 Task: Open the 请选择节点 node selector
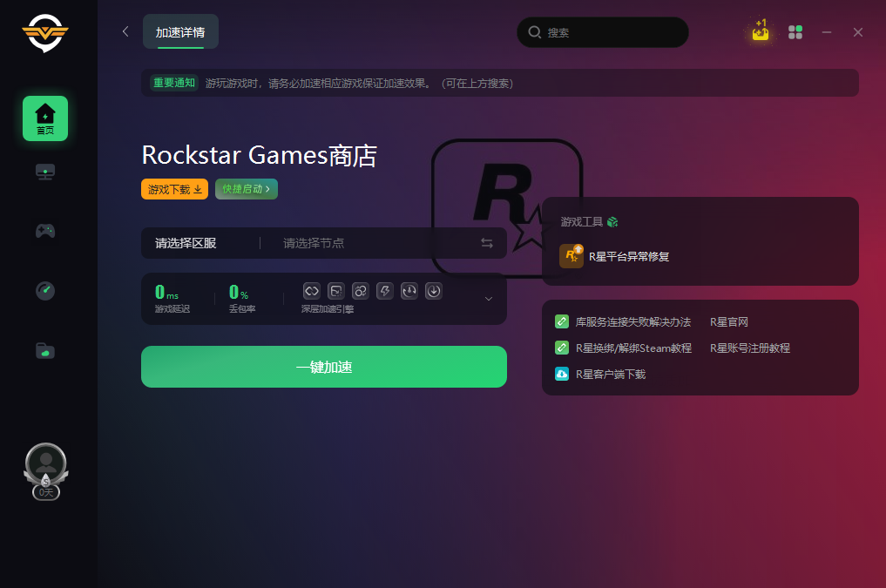click(x=314, y=243)
